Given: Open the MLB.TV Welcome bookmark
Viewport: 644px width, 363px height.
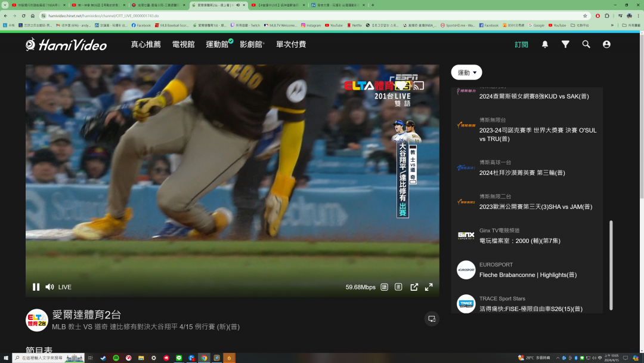Looking at the screenshot, I should click(280, 25).
